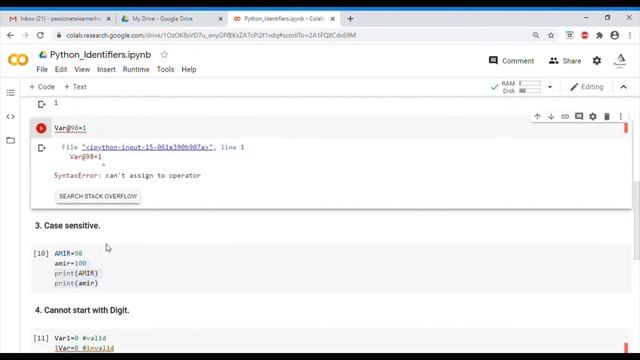Reload the current page
Screen dimensions: 640x360
tap(40, 36)
